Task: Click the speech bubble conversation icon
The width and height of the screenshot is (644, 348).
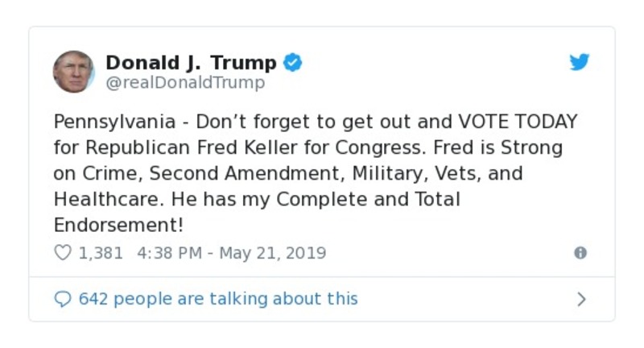Action: pos(62,299)
